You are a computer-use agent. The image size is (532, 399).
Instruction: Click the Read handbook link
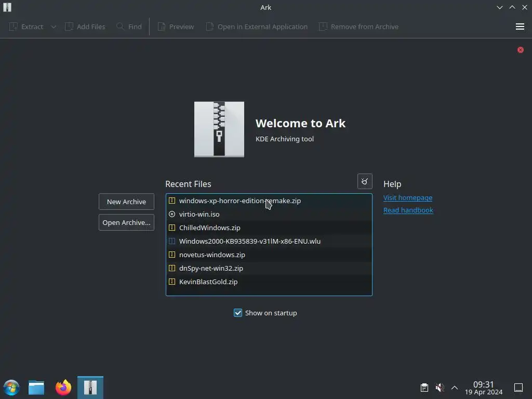(x=408, y=210)
